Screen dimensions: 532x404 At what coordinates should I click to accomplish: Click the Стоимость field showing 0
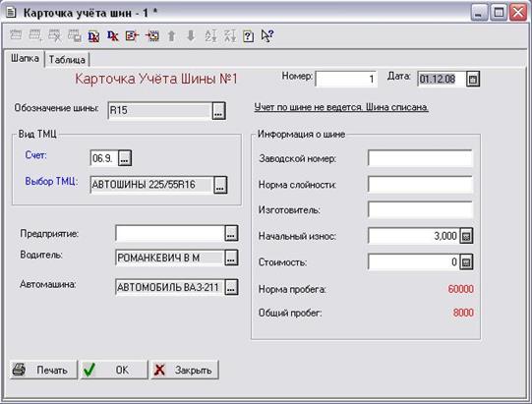414,261
